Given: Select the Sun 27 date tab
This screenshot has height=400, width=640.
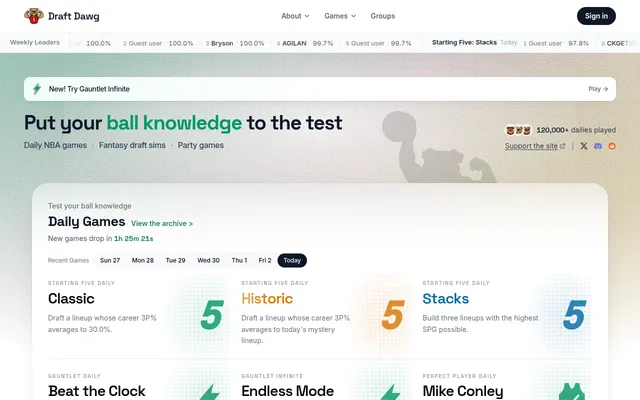Looking at the screenshot, I should pyautogui.click(x=110, y=260).
